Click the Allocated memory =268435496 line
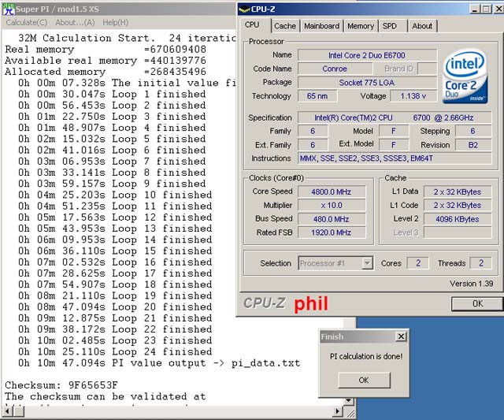Image resolution: width=504 pixels, height=420 pixels. pos(106,72)
